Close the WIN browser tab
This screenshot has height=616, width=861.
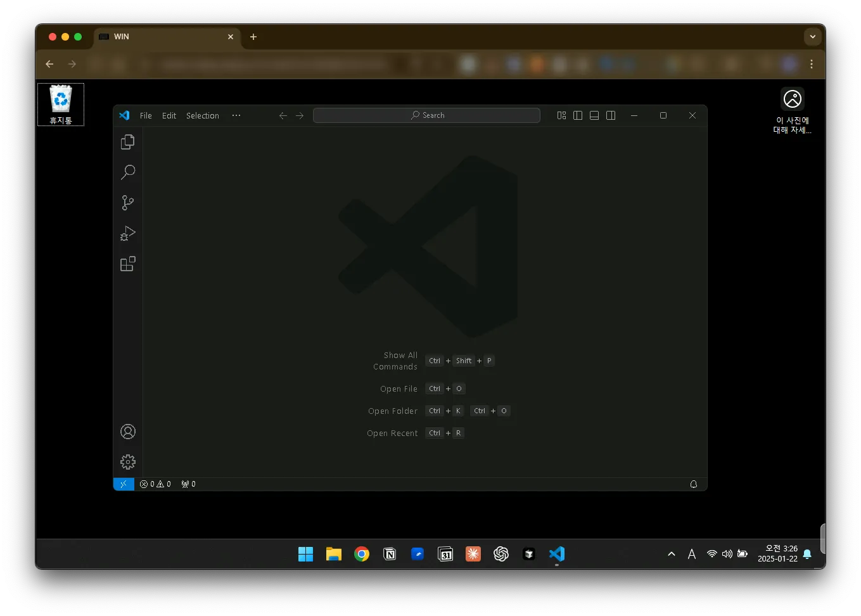tap(231, 37)
